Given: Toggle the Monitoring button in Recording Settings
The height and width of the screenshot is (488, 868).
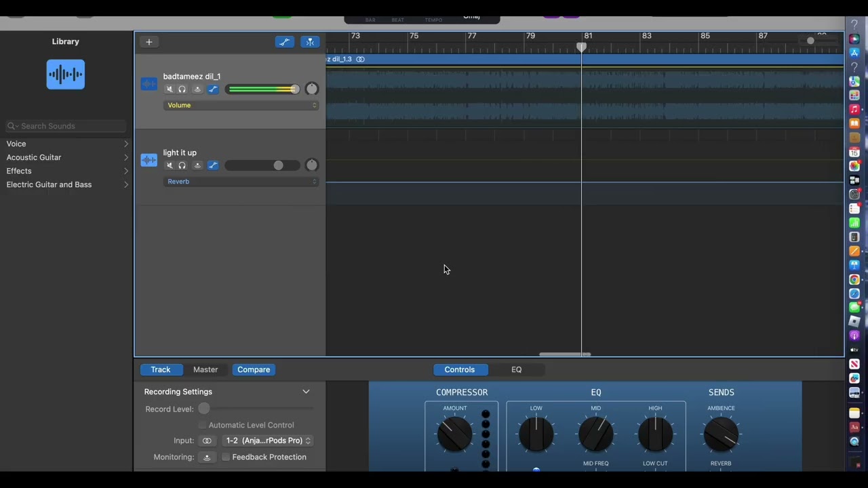Looking at the screenshot, I should click(207, 457).
